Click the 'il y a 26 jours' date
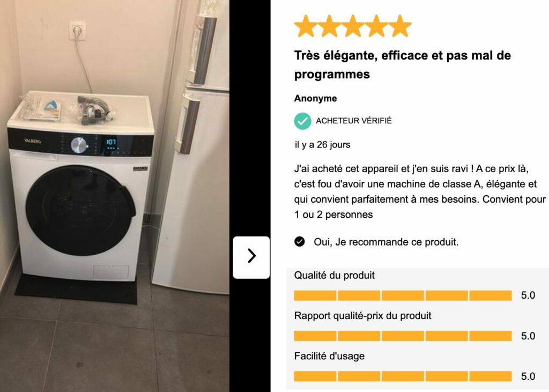 coord(322,145)
